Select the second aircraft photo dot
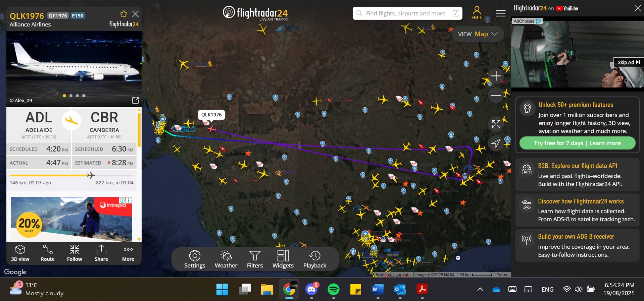This screenshot has width=644, height=301. tap(71, 96)
